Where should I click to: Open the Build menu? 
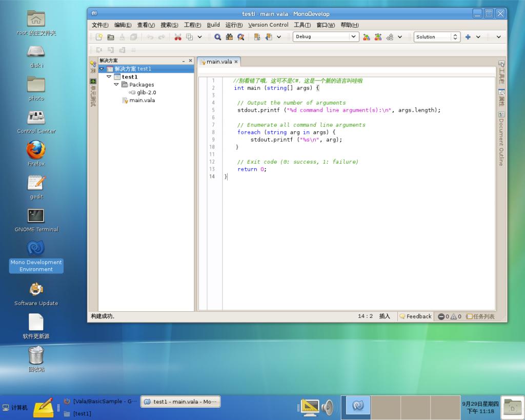click(x=213, y=25)
